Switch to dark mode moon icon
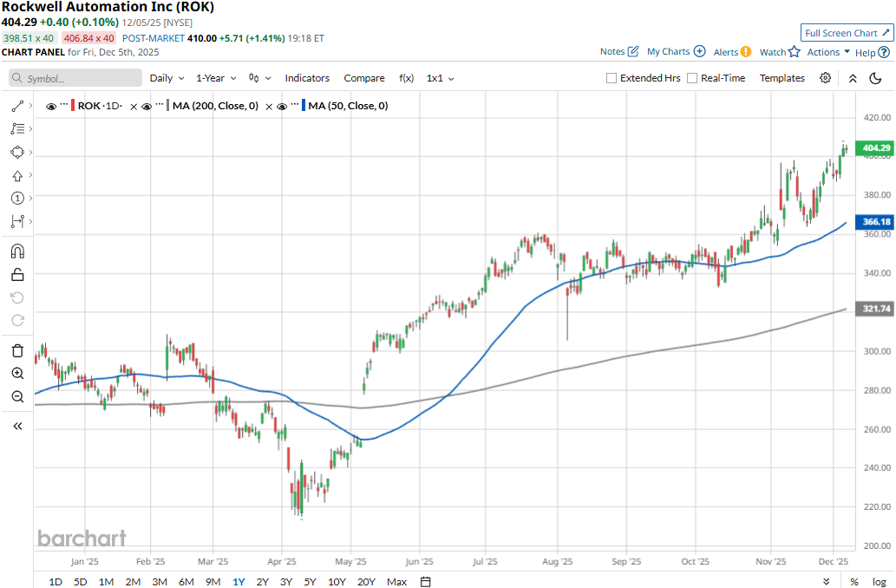The image size is (896, 588). click(875, 78)
